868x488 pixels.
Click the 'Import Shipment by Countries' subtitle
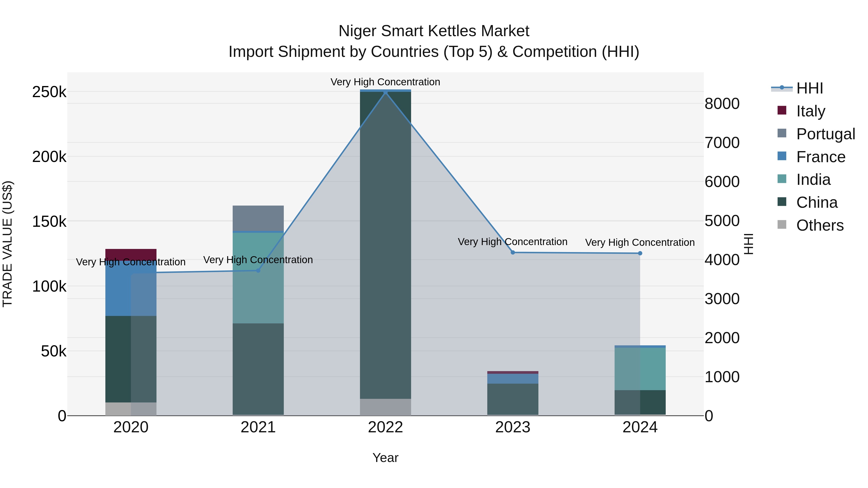coord(434,52)
